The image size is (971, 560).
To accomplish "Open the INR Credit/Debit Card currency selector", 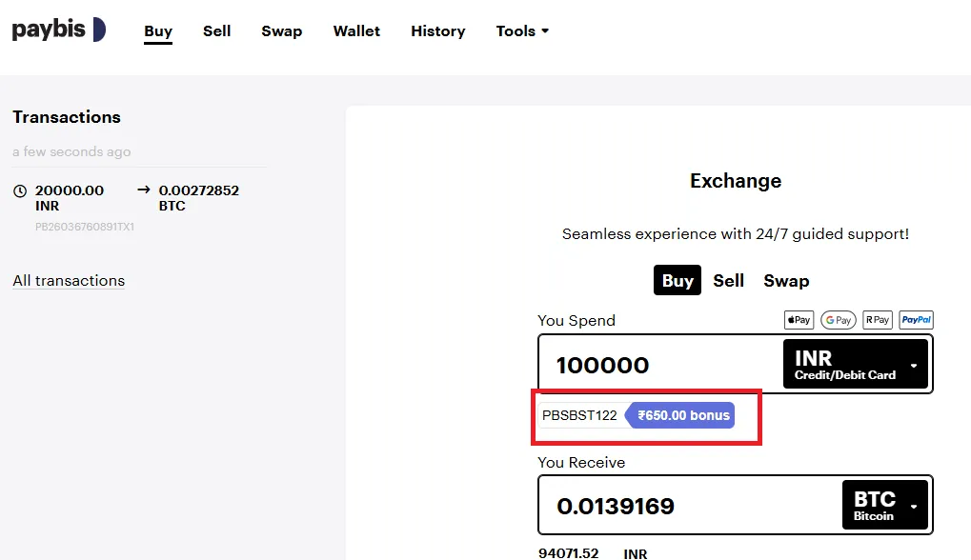I will point(855,365).
